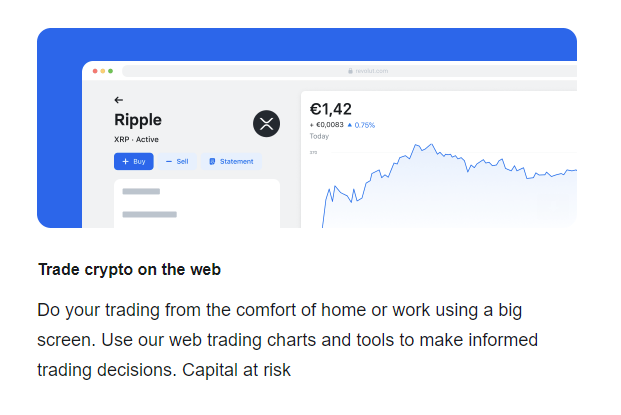The width and height of the screenshot is (621, 415).
Task: Click the minus icon on Sell button
Action: coord(169,162)
